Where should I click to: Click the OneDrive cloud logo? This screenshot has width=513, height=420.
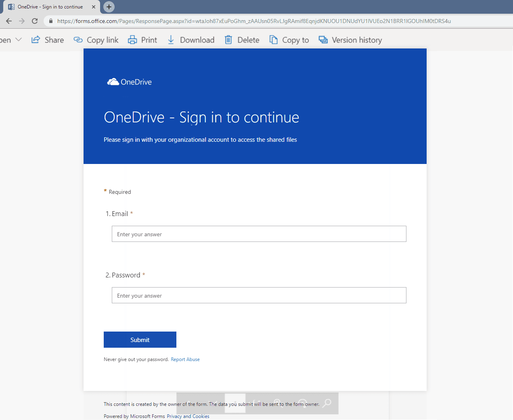pyautogui.click(x=113, y=82)
